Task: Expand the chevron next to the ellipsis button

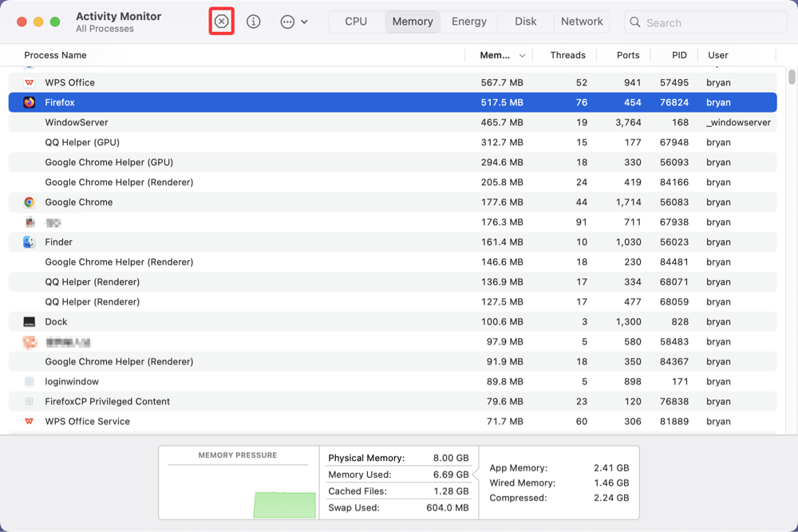Action: click(304, 22)
